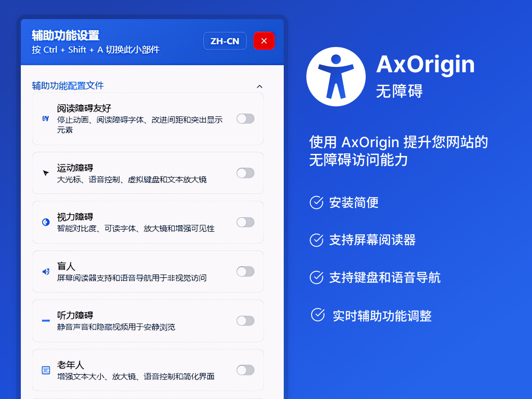Screen dimensions: 532x399
Task: Click the contrast icon beside 视力障碍
Action: coord(46,222)
